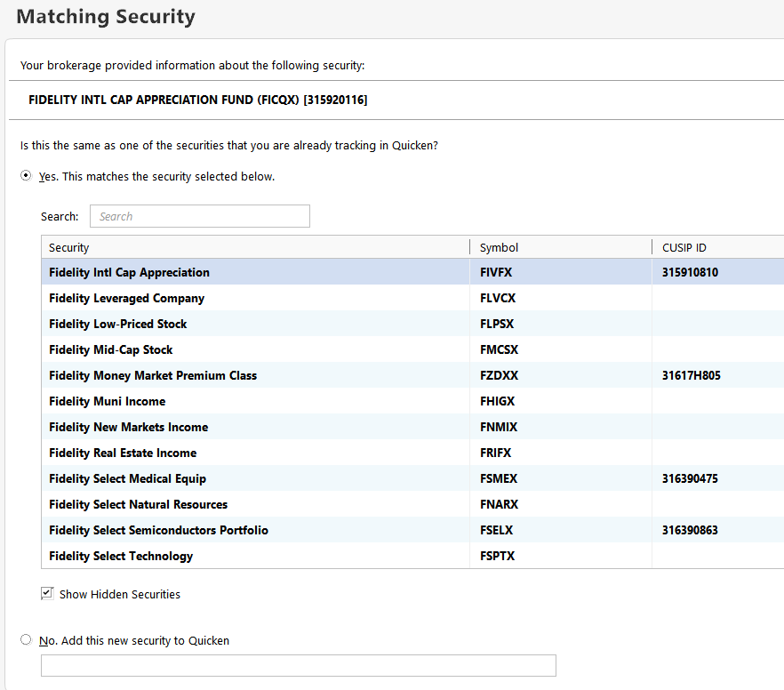Sort by the Symbol column header

click(x=560, y=247)
